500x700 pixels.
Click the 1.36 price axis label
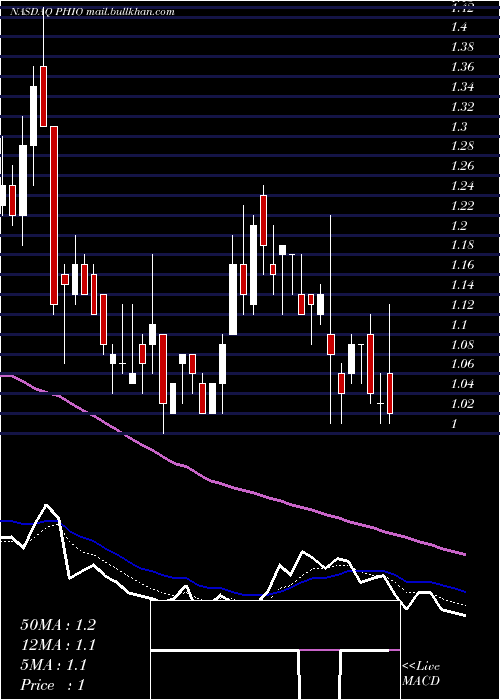coord(462,67)
